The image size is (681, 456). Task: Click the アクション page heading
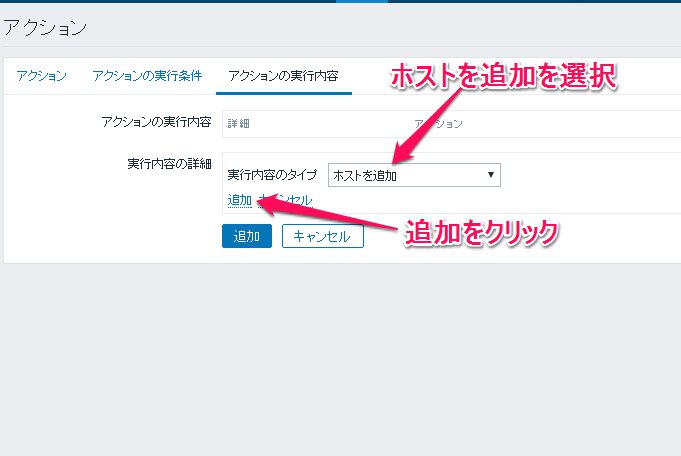click(x=45, y=27)
